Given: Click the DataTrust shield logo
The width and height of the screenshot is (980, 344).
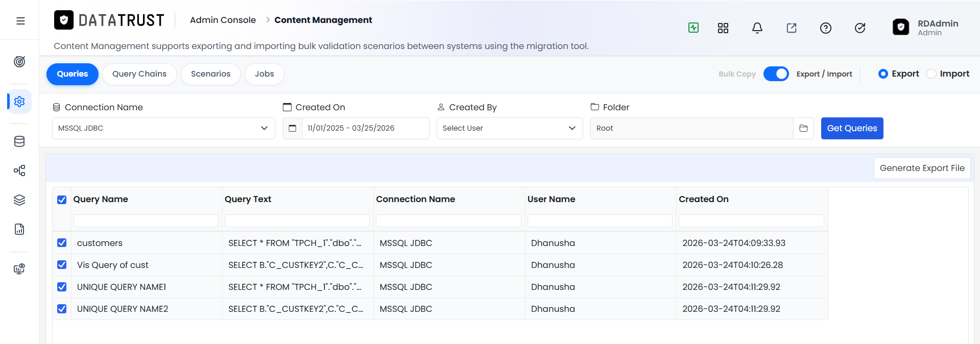Looking at the screenshot, I should tap(64, 20).
